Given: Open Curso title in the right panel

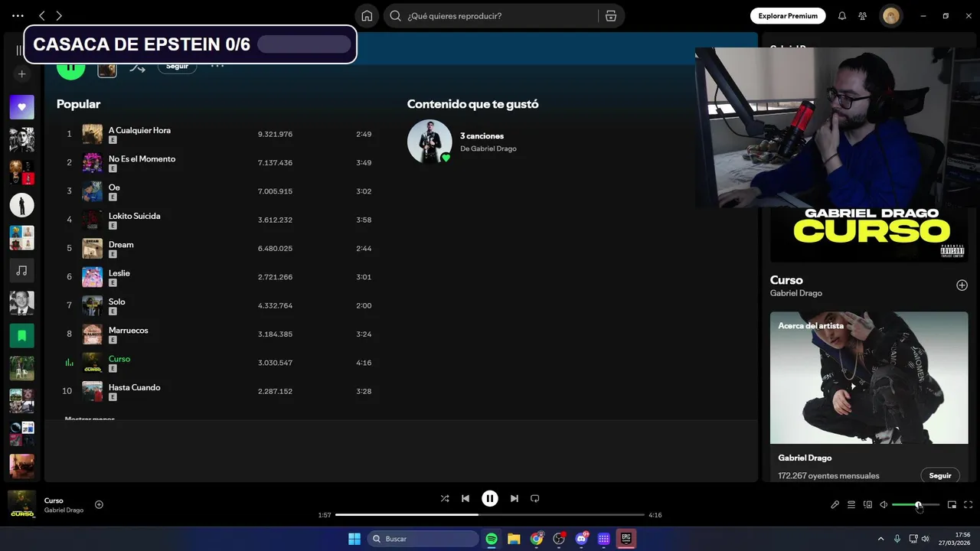Looking at the screenshot, I should [x=786, y=280].
